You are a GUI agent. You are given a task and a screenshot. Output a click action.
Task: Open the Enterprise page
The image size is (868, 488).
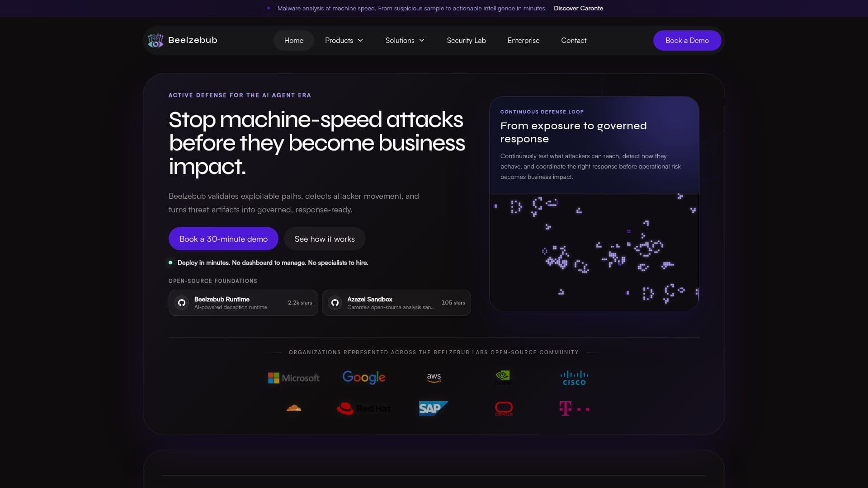click(x=524, y=40)
